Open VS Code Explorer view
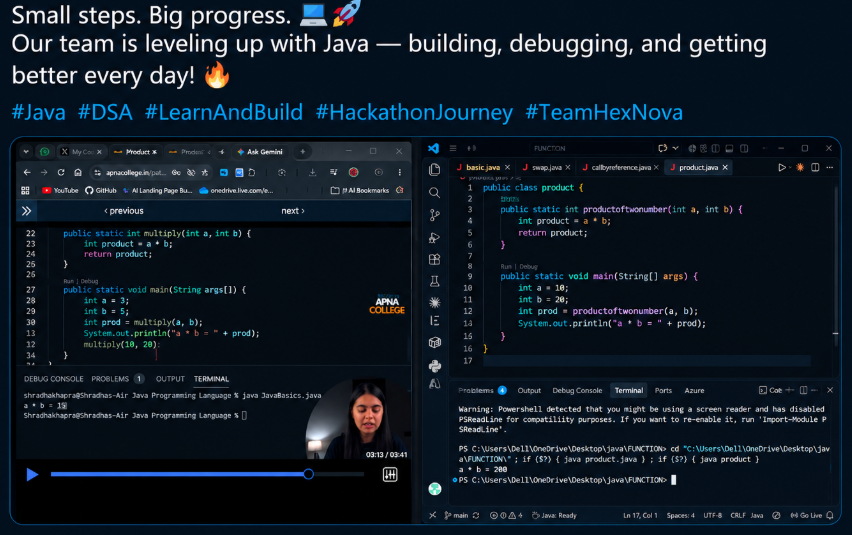The width and height of the screenshot is (852, 535). click(x=435, y=169)
